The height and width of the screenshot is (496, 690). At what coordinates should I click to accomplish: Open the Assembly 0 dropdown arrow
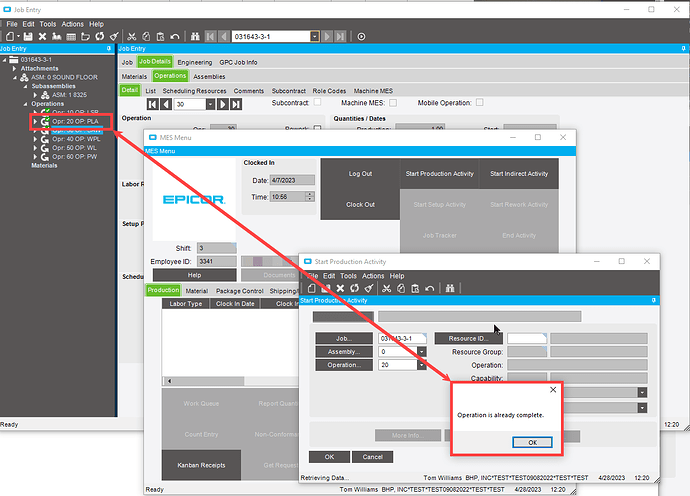click(422, 352)
